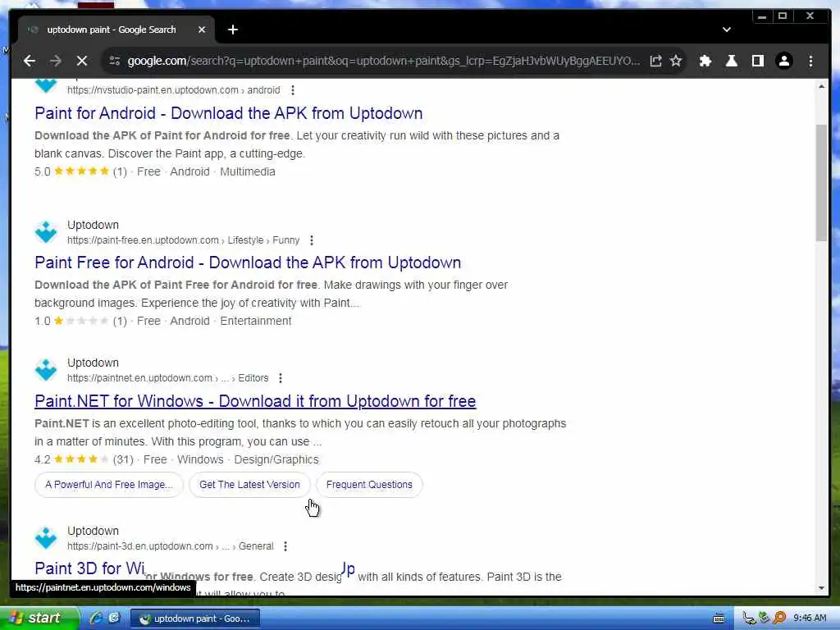The height and width of the screenshot is (630, 840).
Task: Open more options for paint-free result
Action: 311,240
